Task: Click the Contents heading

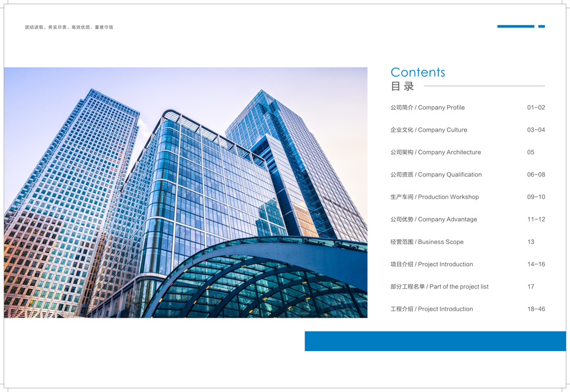Action: [417, 72]
